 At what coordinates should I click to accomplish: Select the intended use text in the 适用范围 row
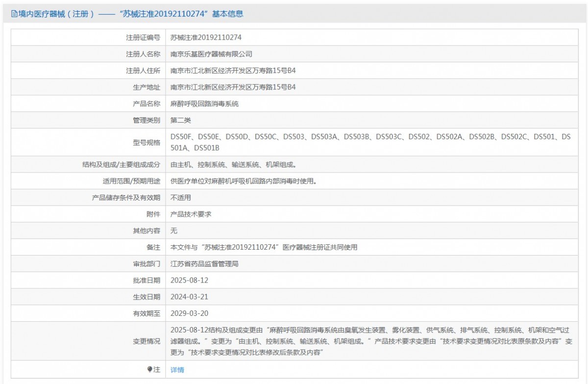[243, 181]
